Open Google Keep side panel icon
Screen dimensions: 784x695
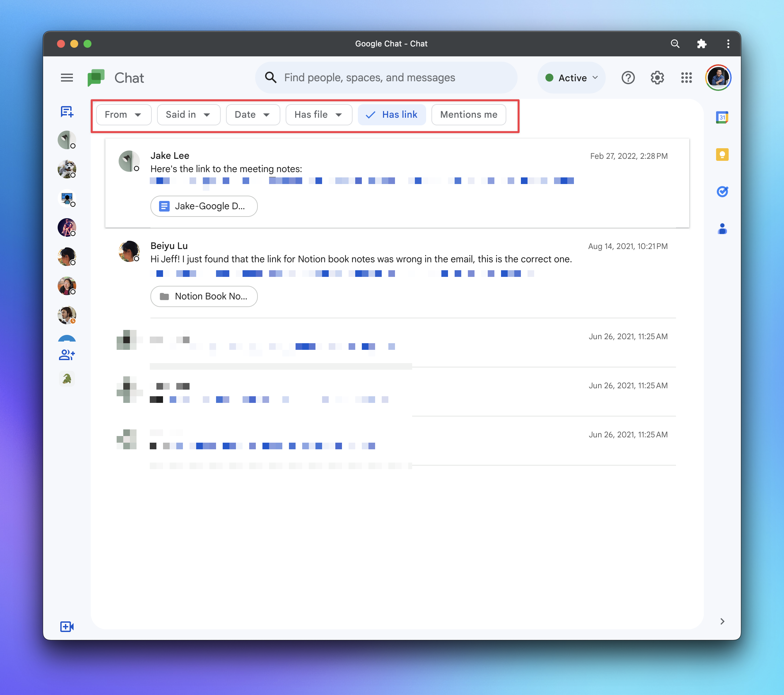pyautogui.click(x=722, y=154)
